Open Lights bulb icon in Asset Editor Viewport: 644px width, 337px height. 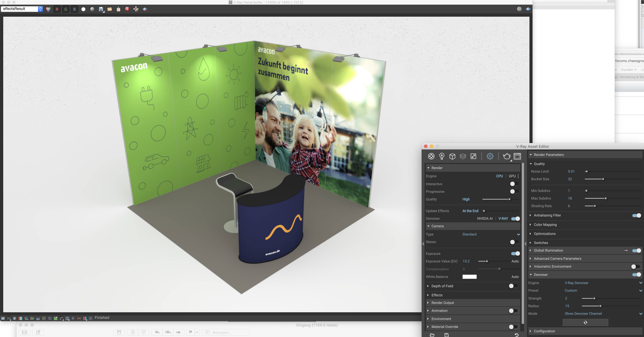tap(442, 156)
